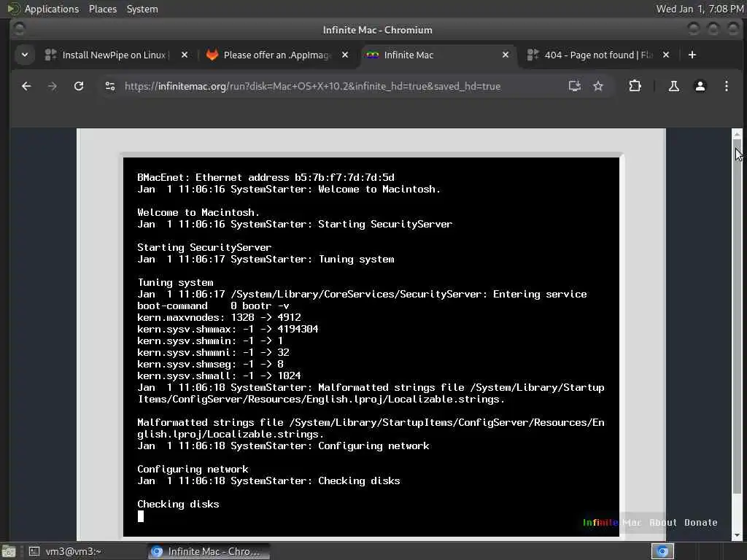Click the 'Tuning system' text line
The width and height of the screenshot is (747, 560).
[175, 283]
